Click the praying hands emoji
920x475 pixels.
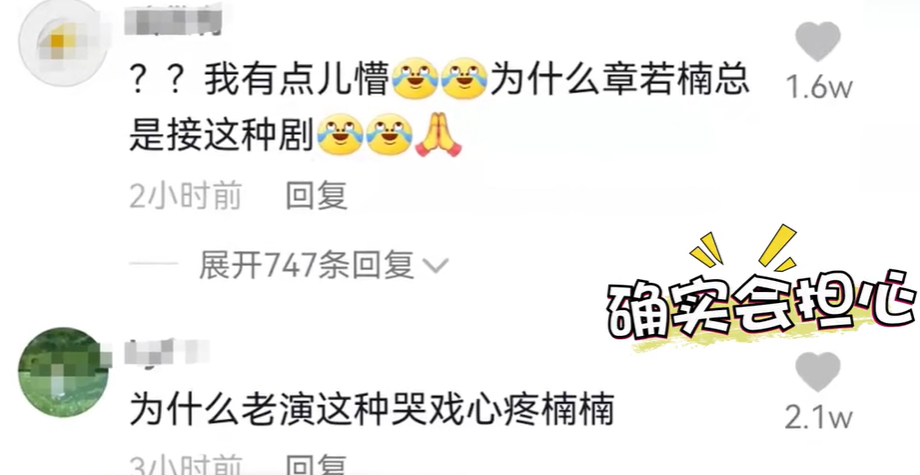click(x=438, y=134)
